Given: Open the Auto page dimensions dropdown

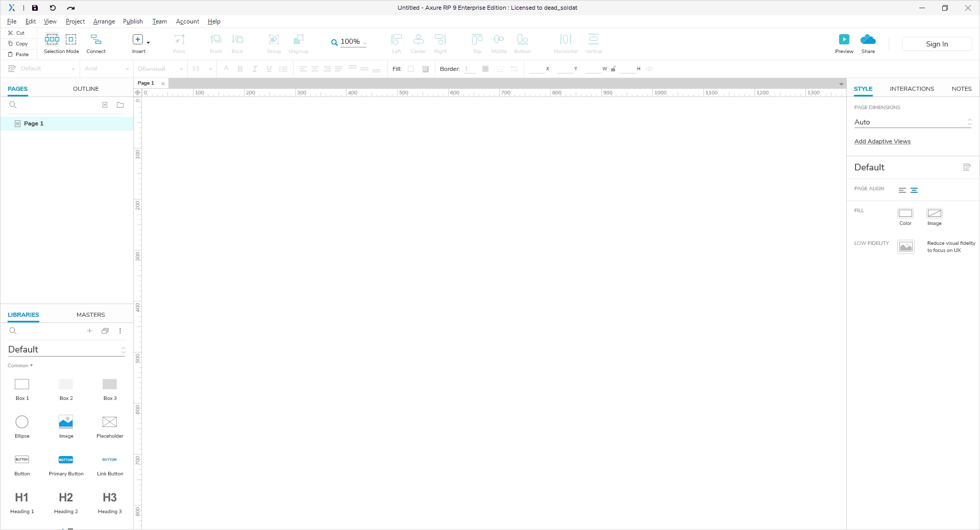Looking at the screenshot, I should click(913, 122).
